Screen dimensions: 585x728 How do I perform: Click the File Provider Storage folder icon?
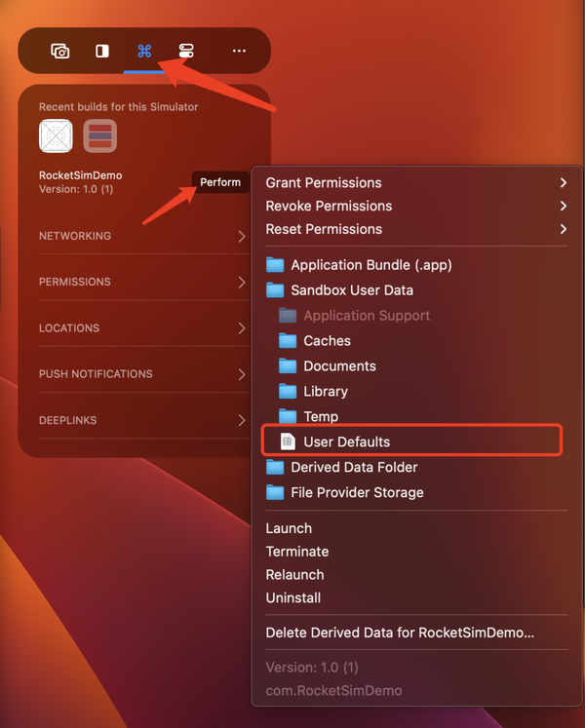pos(275,492)
